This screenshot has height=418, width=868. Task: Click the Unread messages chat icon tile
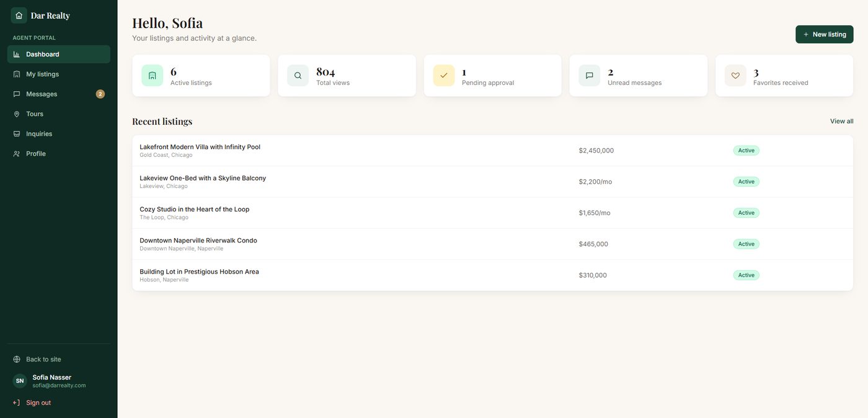(590, 76)
